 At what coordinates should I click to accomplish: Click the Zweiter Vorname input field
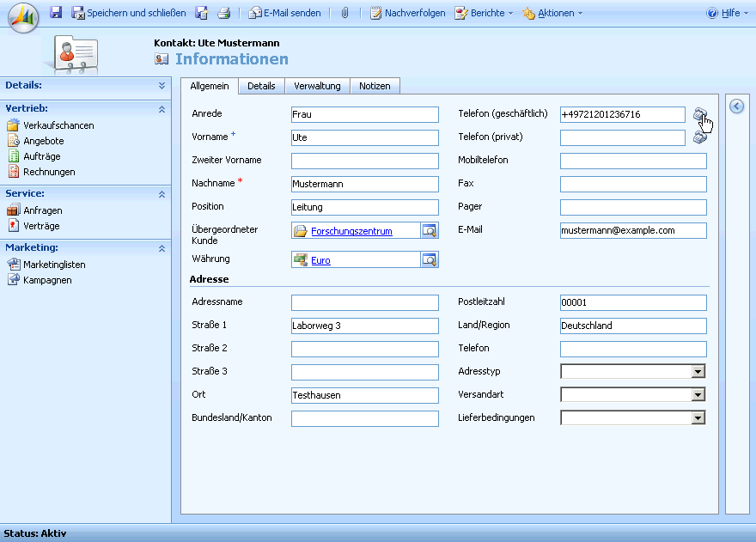click(x=365, y=161)
